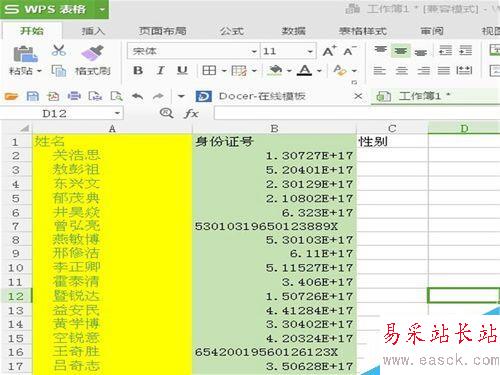This screenshot has width=500, height=375.
Task: Select the 页面布局 ribbon tab
Action: [162, 31]
